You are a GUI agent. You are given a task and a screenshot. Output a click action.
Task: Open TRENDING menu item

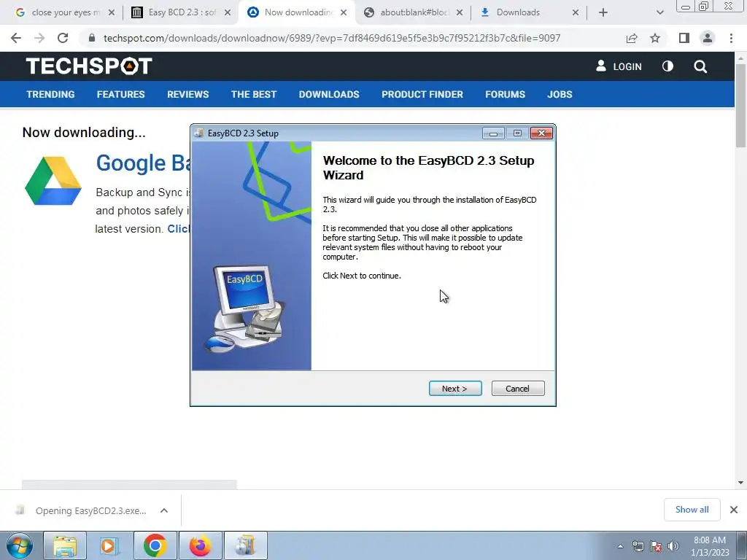[x=50, y=94]
